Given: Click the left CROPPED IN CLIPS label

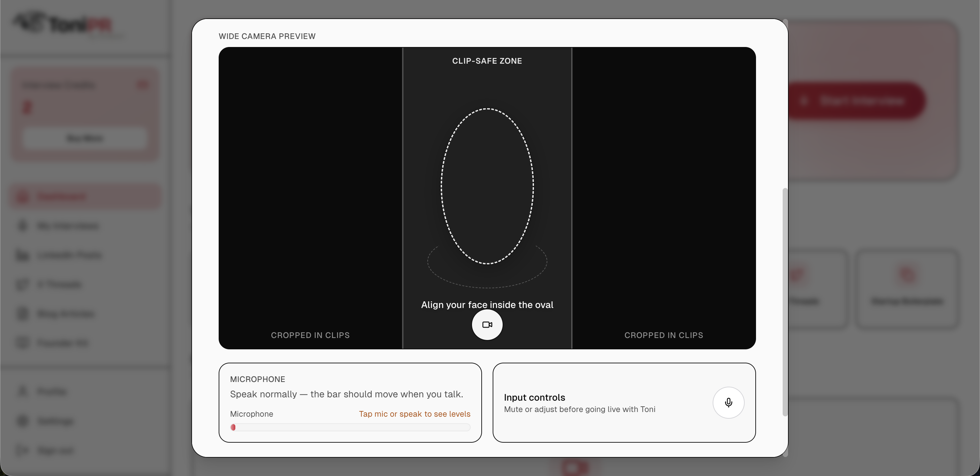Looking at the screenshot, I should click(x=310, y=335).
